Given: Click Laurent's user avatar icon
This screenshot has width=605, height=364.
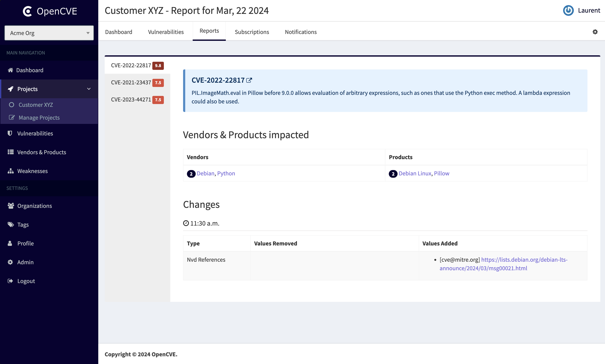Looking at the screenshot, I should coord(568,10).
